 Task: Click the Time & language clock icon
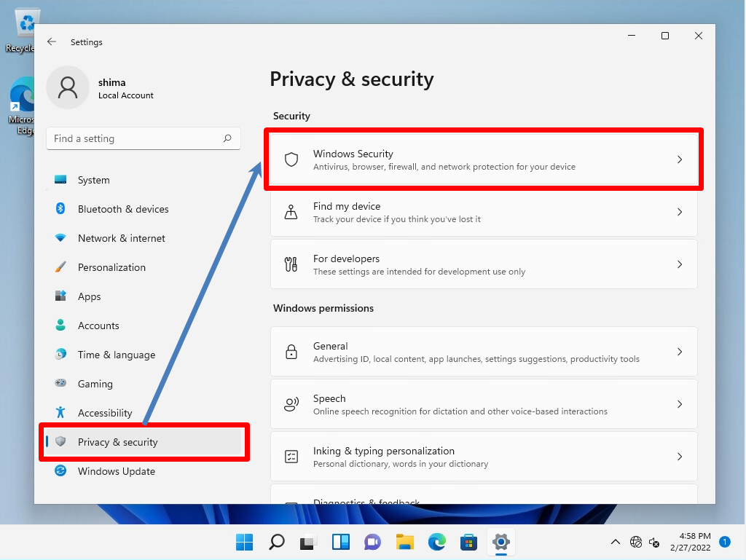pos(60,354)
